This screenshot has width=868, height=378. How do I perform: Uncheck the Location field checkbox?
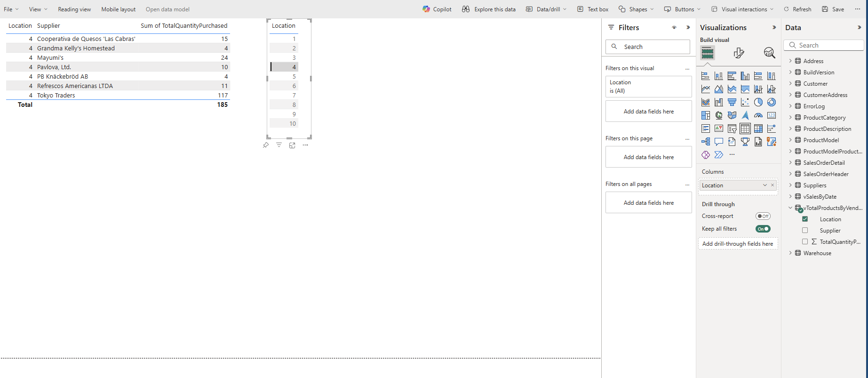coord(805,219)
